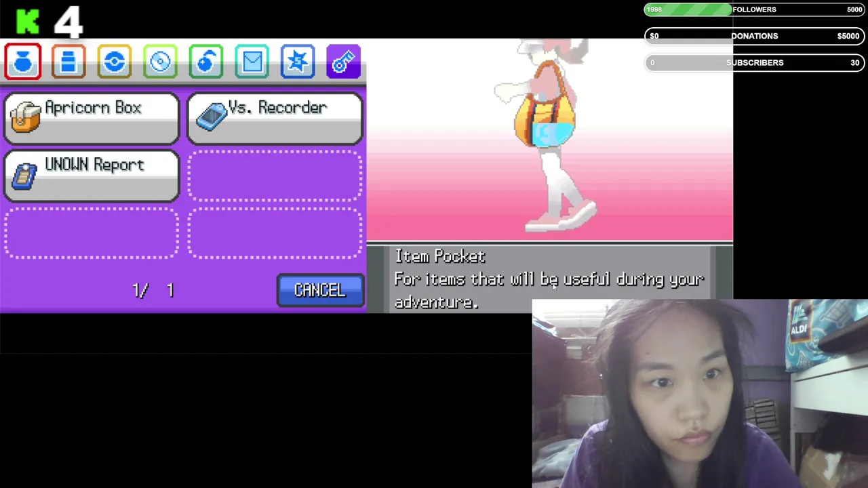This screenshot has width=868, height=488.
Task: Open the TMs & HMs disc pocket
Action: (160, 62)
